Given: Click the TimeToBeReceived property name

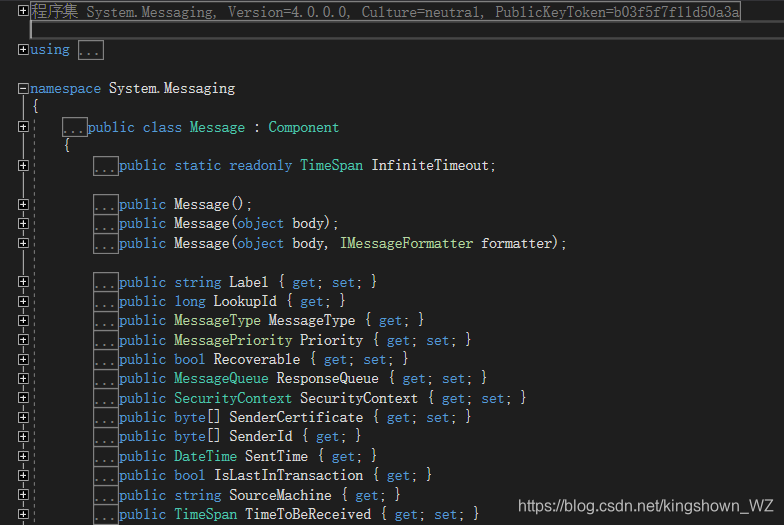Looking at the screenshot, I should pyautogui.click(x=308, y=514).
